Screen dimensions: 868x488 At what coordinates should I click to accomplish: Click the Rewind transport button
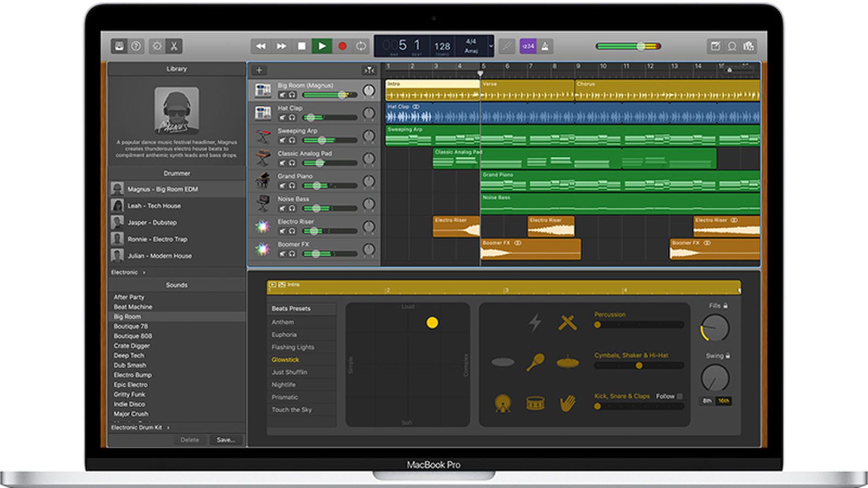261,46
